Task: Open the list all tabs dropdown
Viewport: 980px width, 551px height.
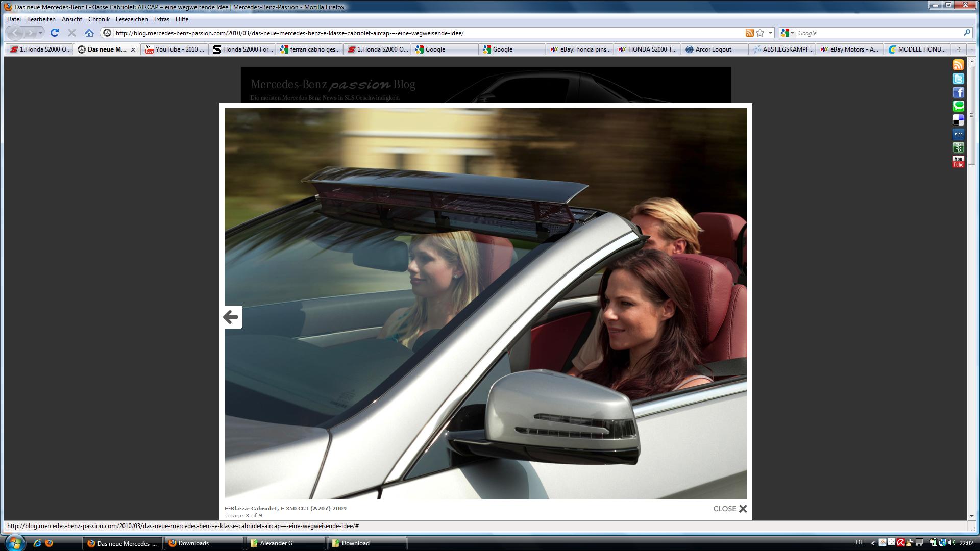Action: 971,49
